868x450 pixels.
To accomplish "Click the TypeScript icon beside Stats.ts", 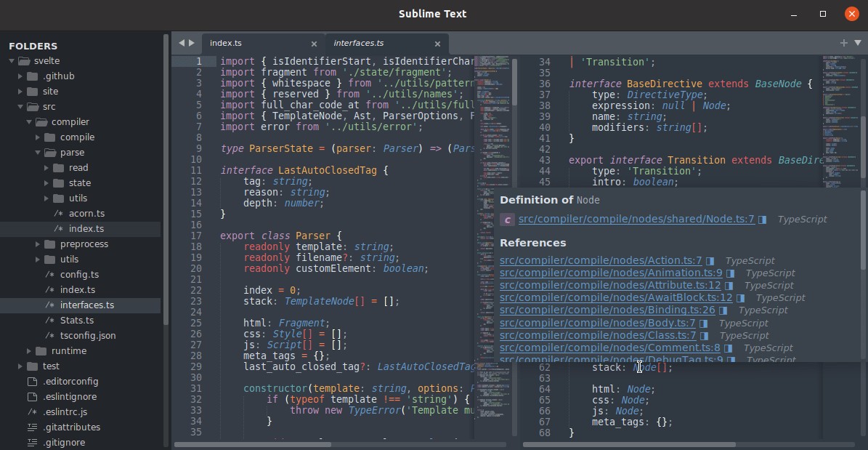I will (x=50, y=320).
